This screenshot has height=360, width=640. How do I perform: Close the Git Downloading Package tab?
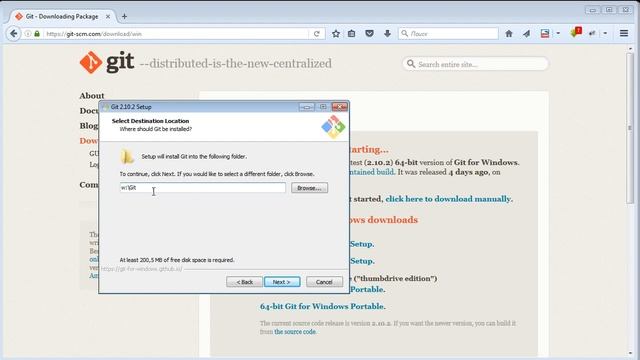[108, 17]
